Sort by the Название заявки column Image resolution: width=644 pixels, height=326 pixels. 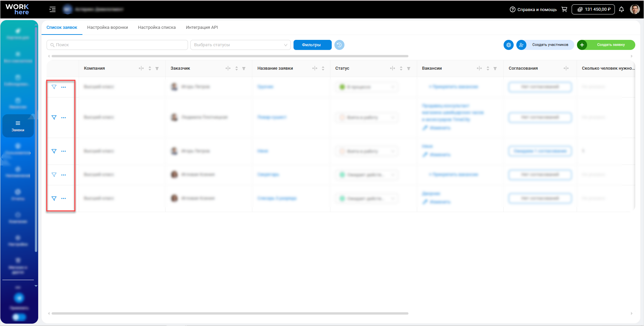pyautogui.click(x=323, y=68)
